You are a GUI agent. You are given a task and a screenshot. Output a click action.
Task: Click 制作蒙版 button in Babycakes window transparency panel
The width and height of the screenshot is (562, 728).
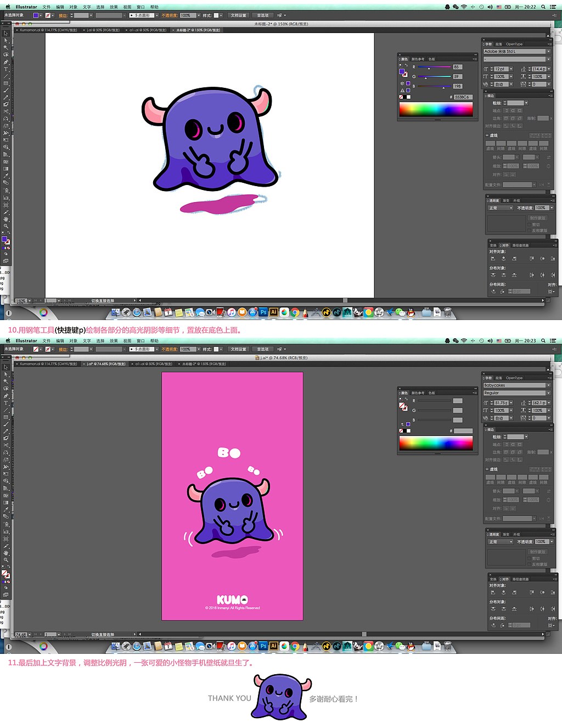[538, 552]
